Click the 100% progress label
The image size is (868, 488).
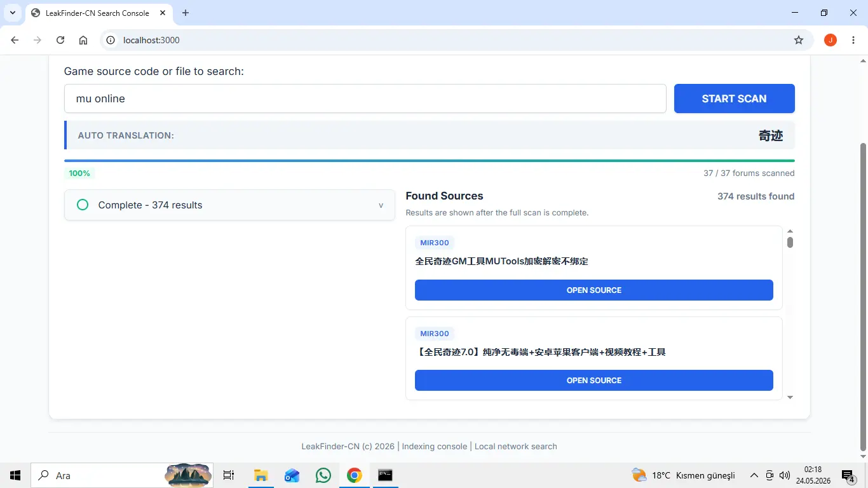pyautogui.click(x=79, y=173)
